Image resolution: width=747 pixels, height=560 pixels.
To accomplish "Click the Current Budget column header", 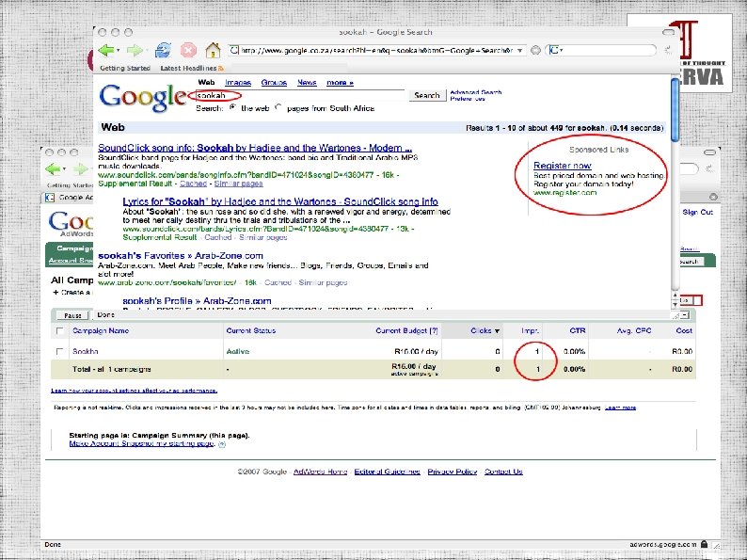I will 406,330.
